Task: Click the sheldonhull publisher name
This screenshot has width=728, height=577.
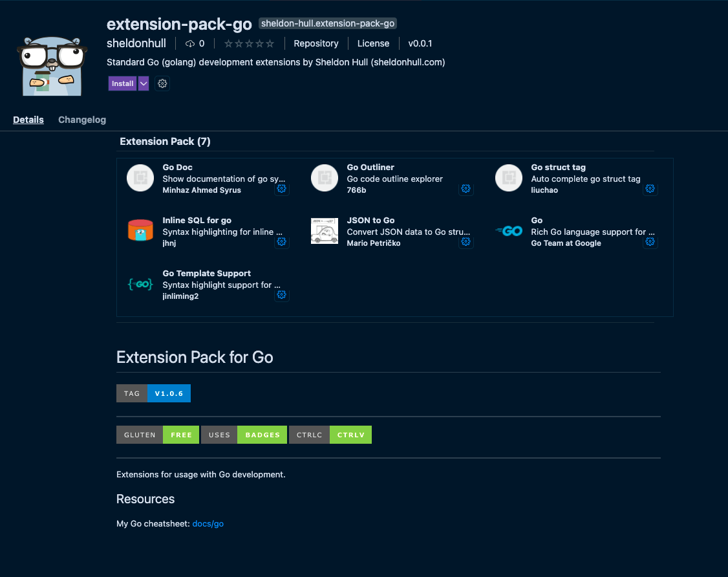Action: pos(136,43)
